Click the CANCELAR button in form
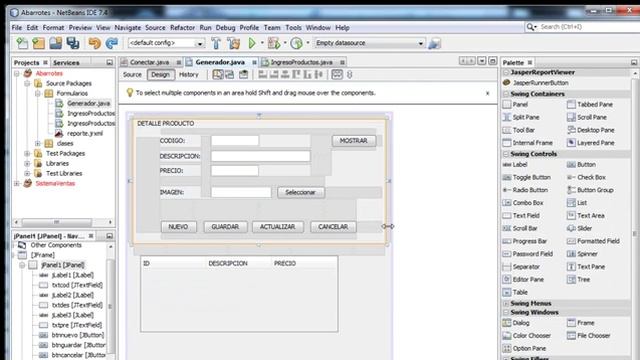 pyautogui.click(x=333, y=227)
